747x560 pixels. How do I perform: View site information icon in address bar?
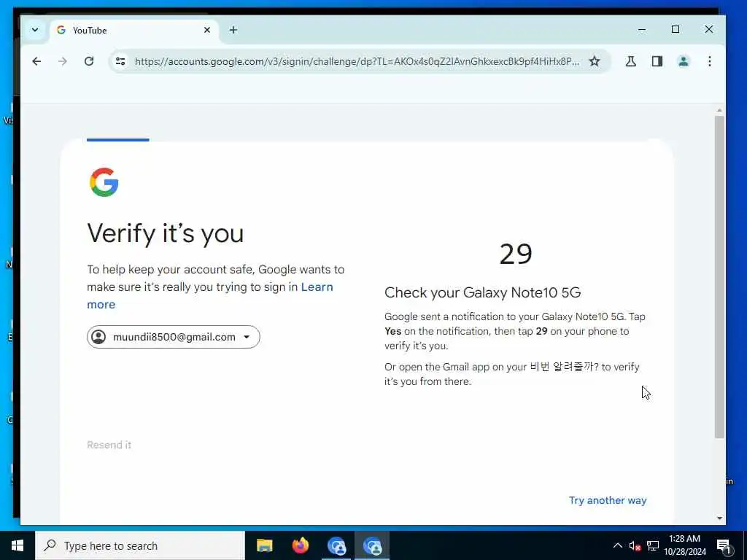pos(120,61)
